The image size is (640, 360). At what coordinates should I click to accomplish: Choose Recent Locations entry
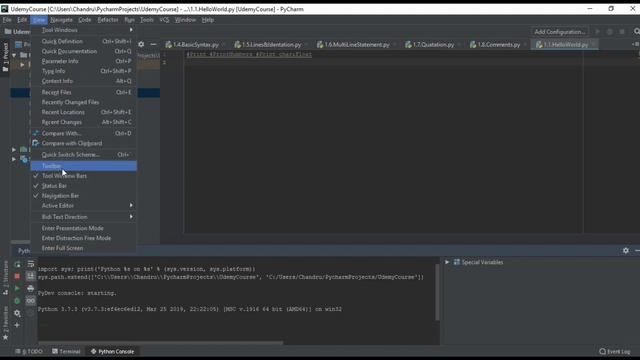84,112
